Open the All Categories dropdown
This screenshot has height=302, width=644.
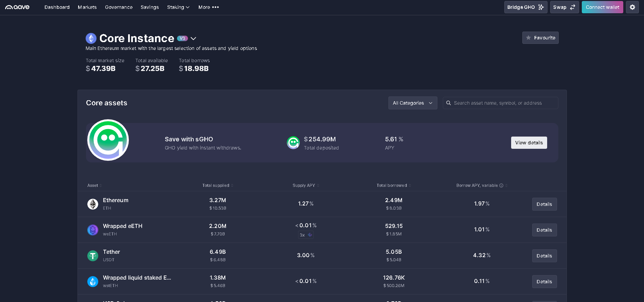click(x=413, y=103)
